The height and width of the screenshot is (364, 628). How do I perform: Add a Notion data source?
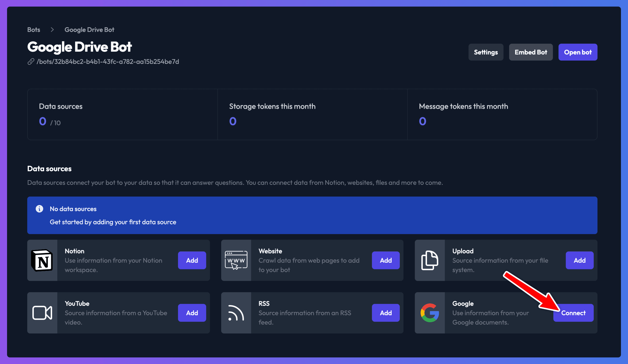point(192,260)
